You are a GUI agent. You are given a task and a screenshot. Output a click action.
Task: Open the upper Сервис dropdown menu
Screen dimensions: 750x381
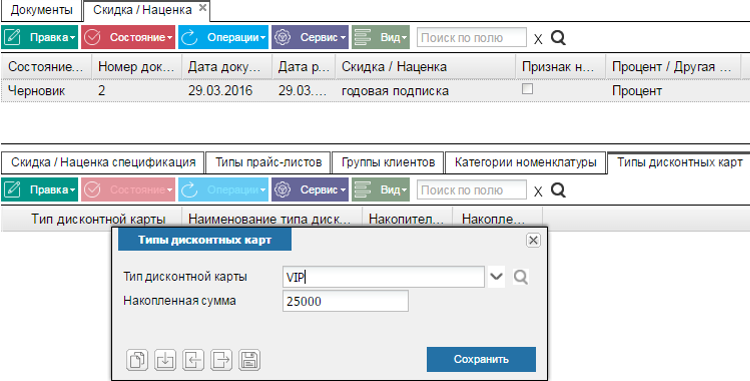tap(310, 37)
